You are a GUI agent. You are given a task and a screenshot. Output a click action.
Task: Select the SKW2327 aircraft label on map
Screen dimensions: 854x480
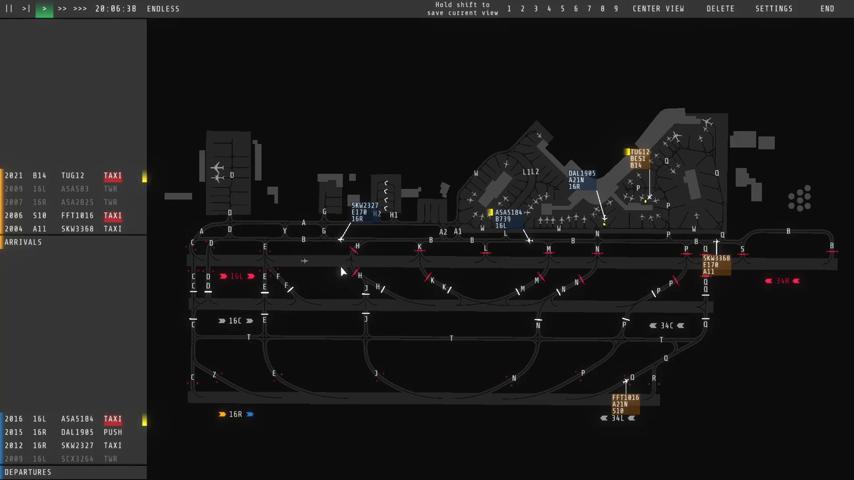[364, 212]
